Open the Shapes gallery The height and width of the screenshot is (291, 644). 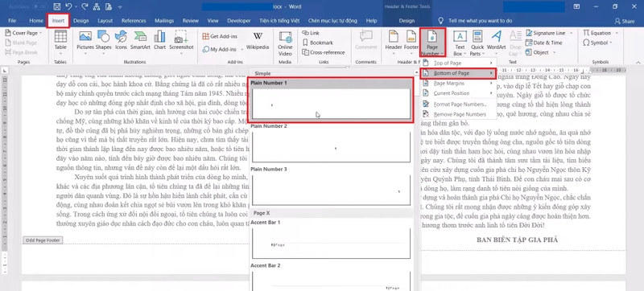[104, 43]
